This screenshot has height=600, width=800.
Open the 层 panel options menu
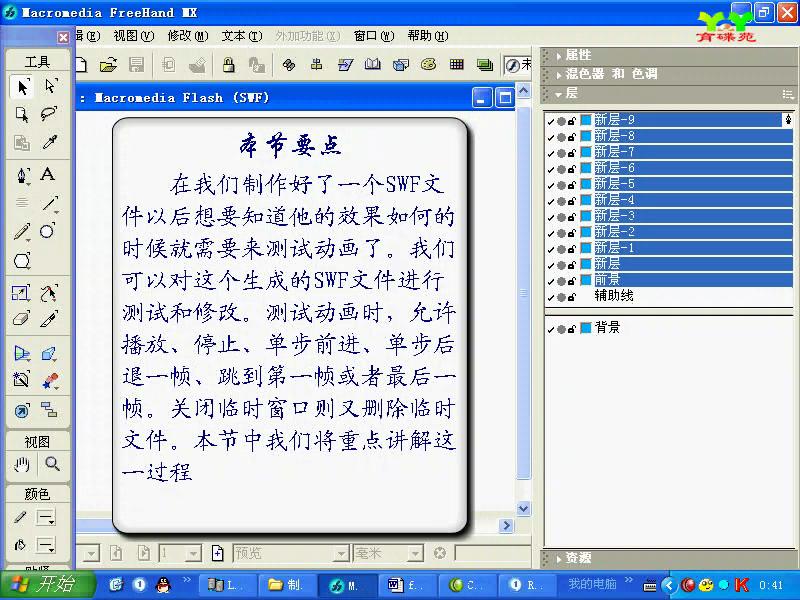click(x=787, y=94)
